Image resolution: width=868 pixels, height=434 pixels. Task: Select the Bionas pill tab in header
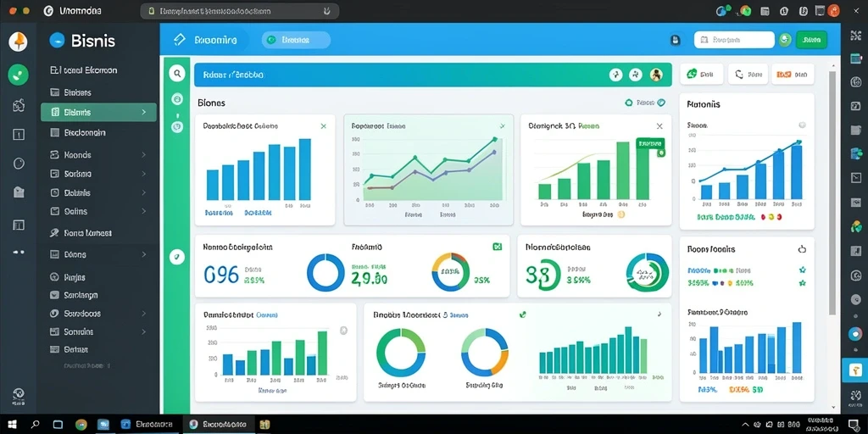pyautogui.click(x=296, y=40)
